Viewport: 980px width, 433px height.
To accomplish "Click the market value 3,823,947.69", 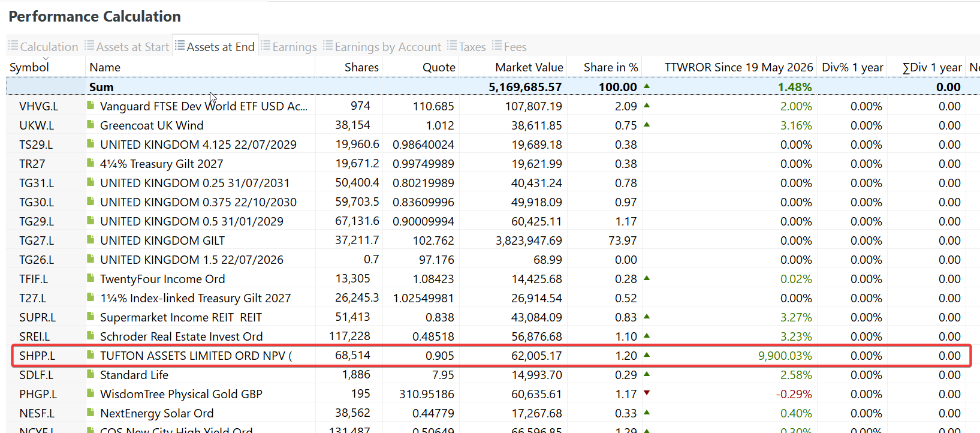I will (529, 240).
